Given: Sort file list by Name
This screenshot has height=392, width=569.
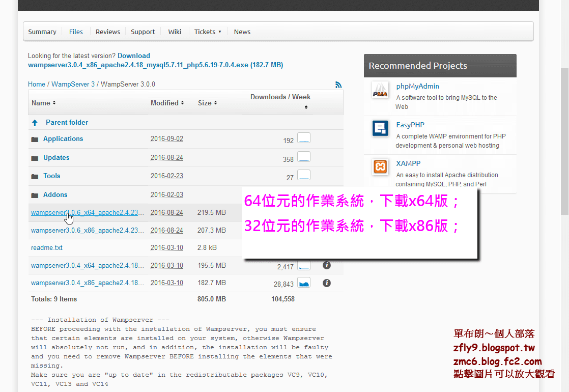Looking at the screenshot, I should [44, 103].
